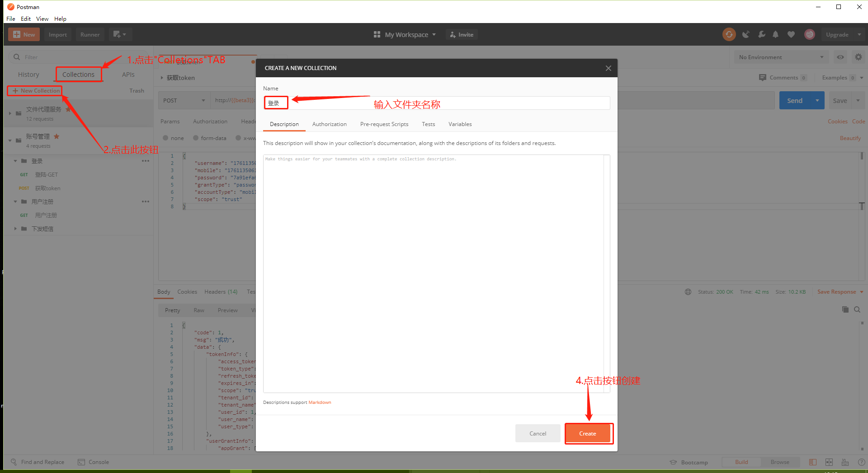Click the copy response icon
This screenshot has width=868, height=473.
(x=845, y=309)
